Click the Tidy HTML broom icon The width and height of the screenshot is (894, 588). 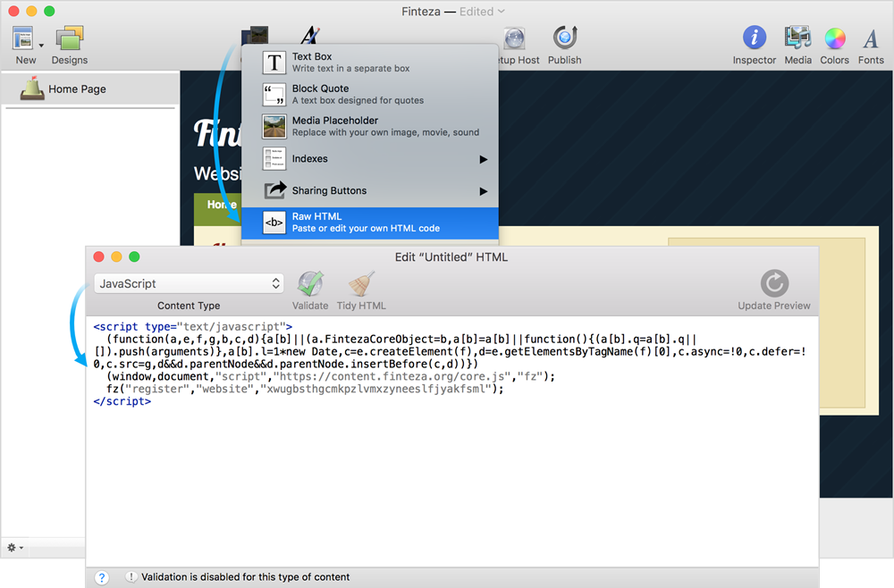point(361,284)
